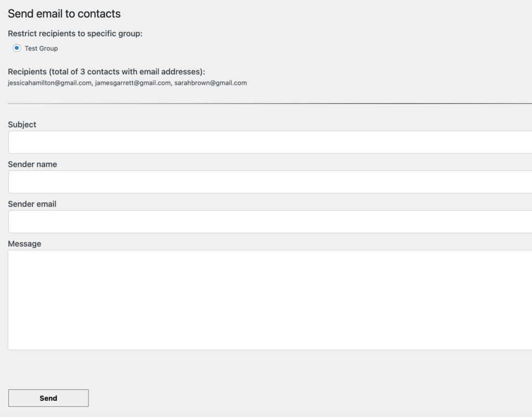Screen dimensions: 532x417
Task: Click inside the Sender email field
Action: pyautogui.click(x=270, y=222)
